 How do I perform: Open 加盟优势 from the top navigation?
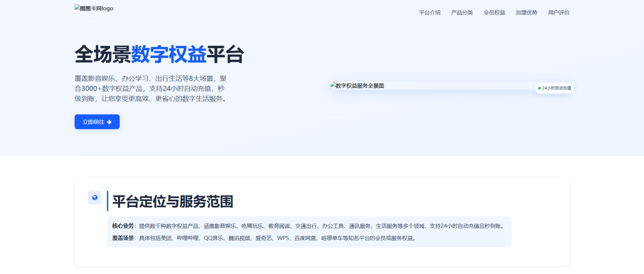[x=526, y=13]
